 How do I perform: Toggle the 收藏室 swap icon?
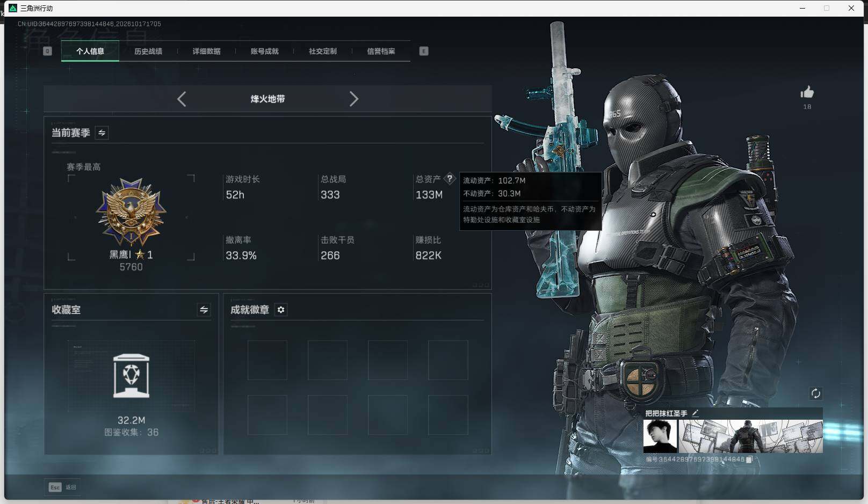204,310
